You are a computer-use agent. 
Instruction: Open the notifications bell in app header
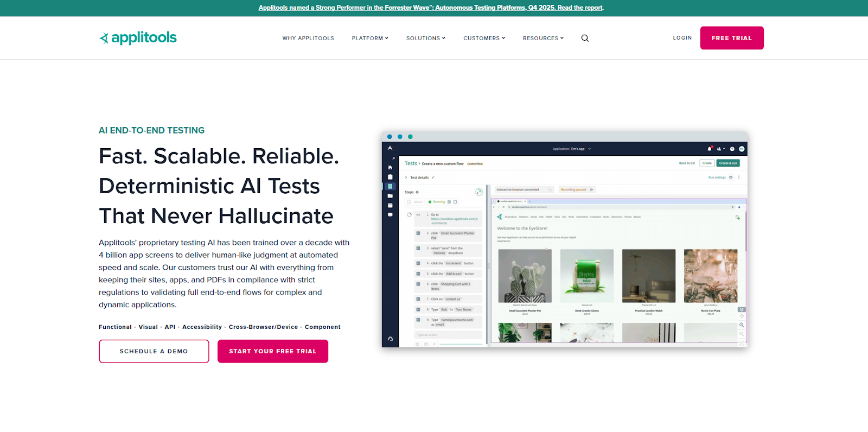click(710, 149)
